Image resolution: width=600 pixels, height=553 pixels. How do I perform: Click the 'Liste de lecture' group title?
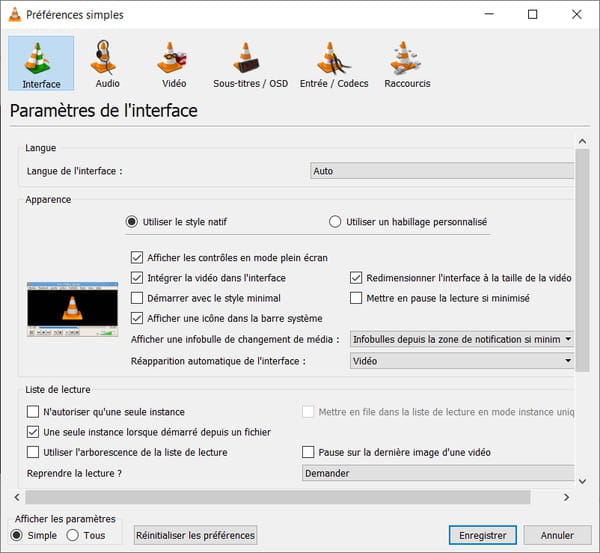point(58,389)
